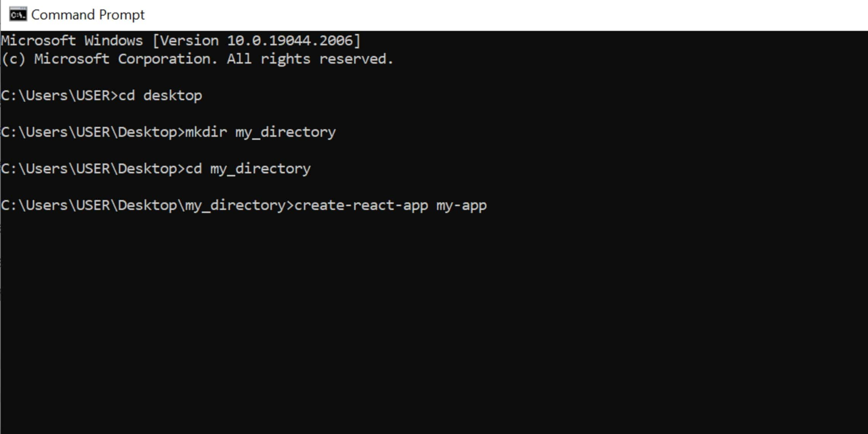Image resolution: width=868 pixels, height=434 pixels.
Task: Enable Command Prompt QuickEdit toggle
Action: pos(15,15)
